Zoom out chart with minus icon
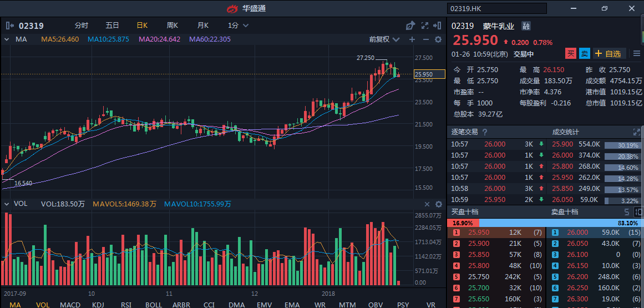The height and width of the screenshot is (308, 644). pos(425,39)
